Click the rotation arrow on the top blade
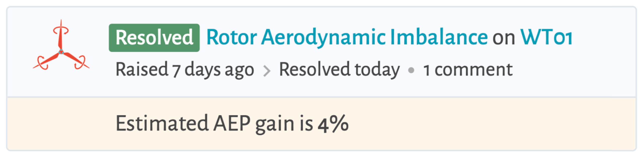The height and width of the screenshot is (158, 644). pos(61,31)
